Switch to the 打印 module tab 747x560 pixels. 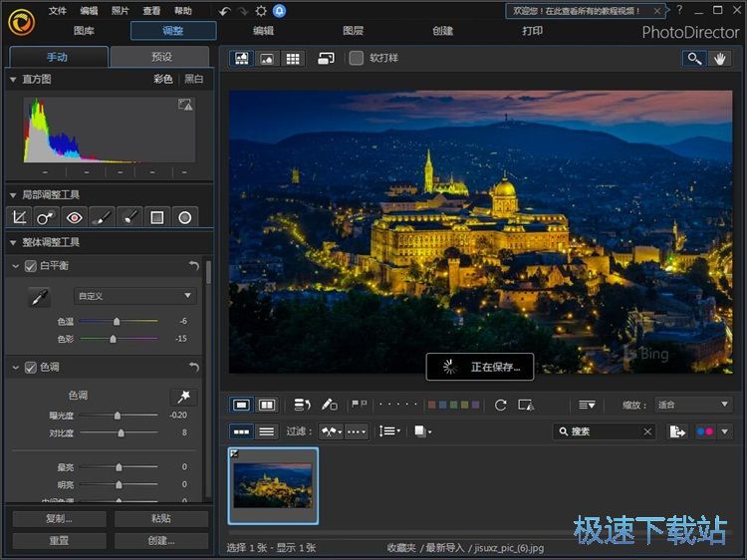click(532, 31)
